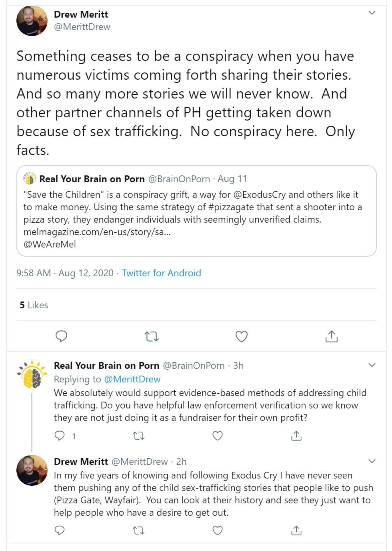392x551 pixels.
Task: Open the main tweet's options chevron
Action: (x=372, y=13)
